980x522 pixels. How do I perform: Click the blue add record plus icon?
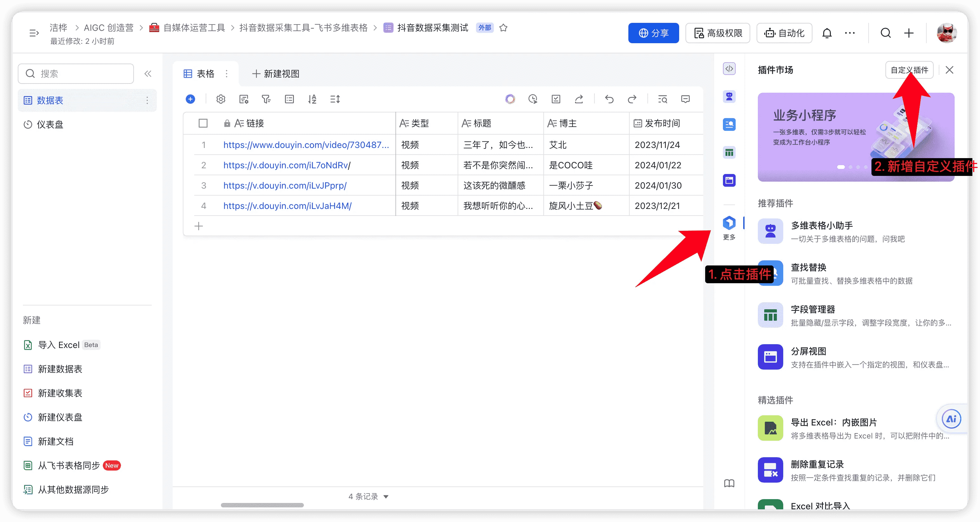point(190,99)
